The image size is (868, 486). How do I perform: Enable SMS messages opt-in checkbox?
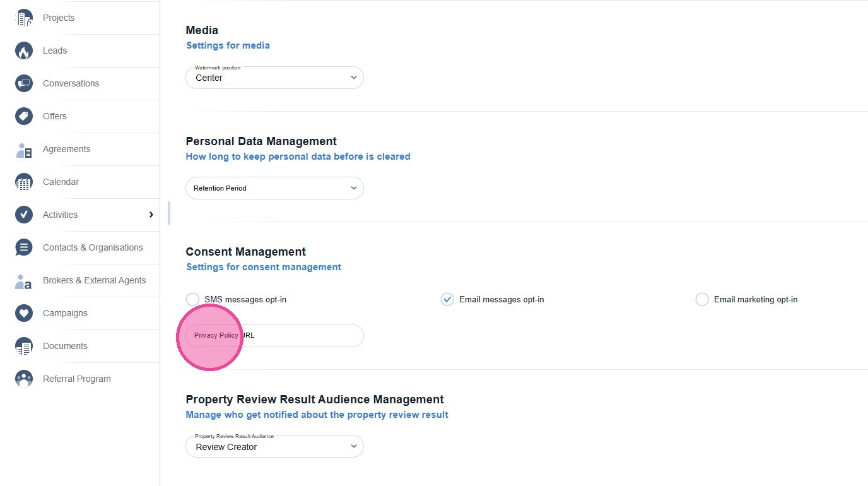click(192, 299)
